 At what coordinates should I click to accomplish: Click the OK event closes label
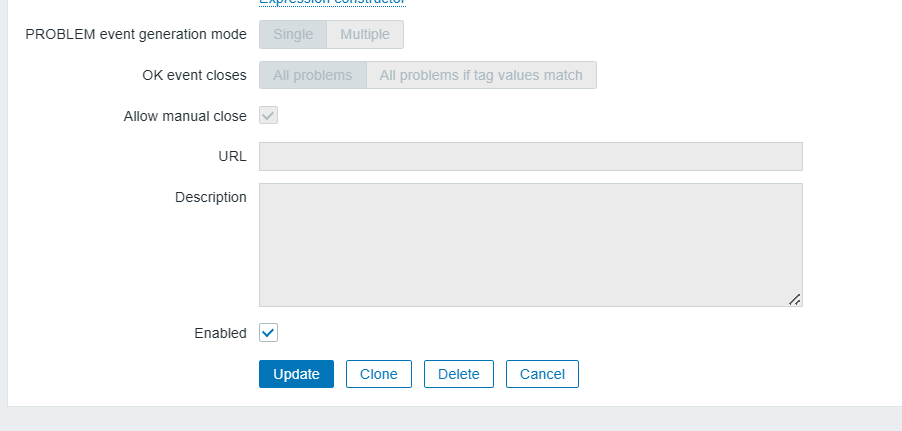point(195,75)
